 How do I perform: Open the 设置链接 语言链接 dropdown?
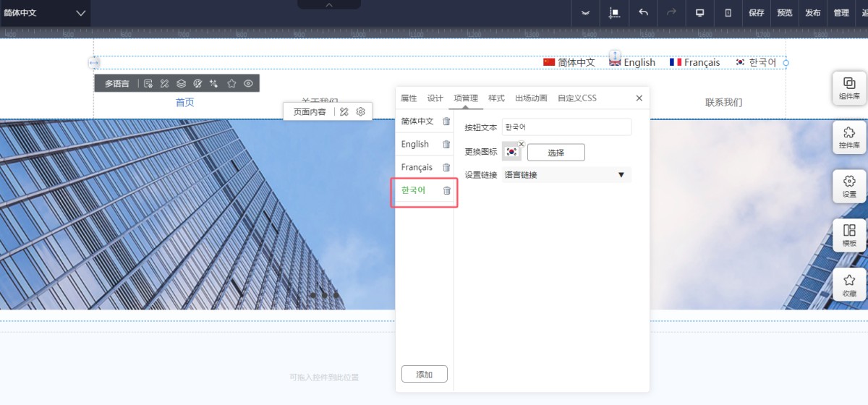point(566,175)
